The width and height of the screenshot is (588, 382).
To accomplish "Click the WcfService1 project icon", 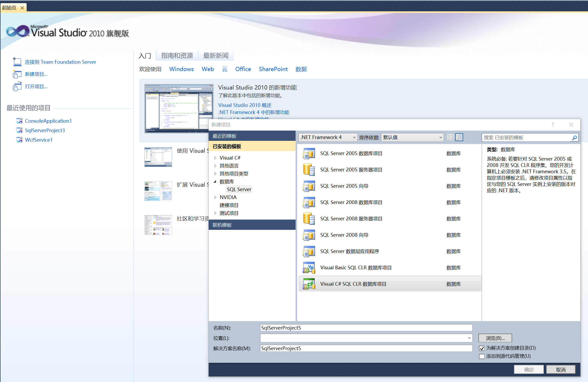I will [x=19, y=140].
